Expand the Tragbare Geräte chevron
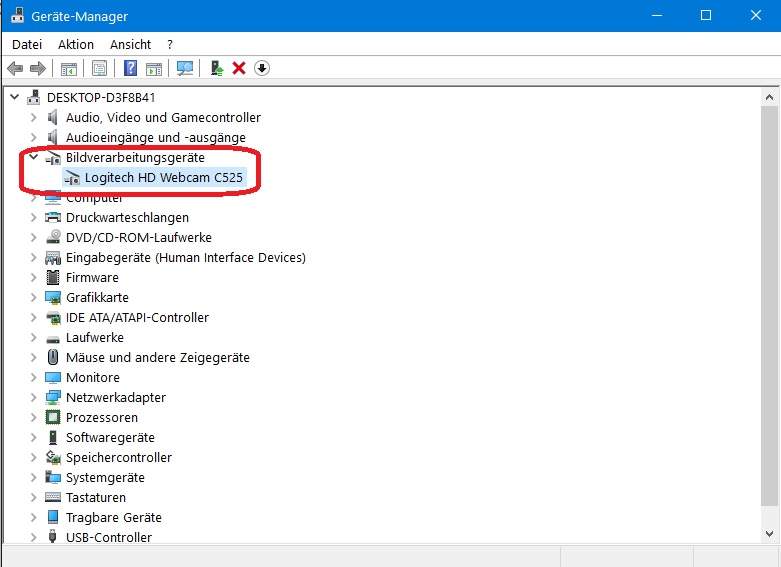The width and height of the screenshot is (781, 567). (x=33, y=517)
